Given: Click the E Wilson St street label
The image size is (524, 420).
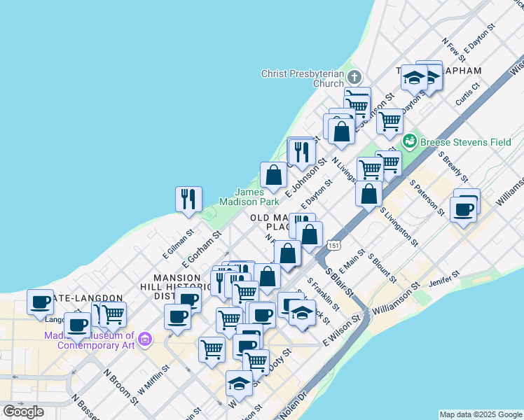Looking at the screenshot, I should (x=342, y=330).
